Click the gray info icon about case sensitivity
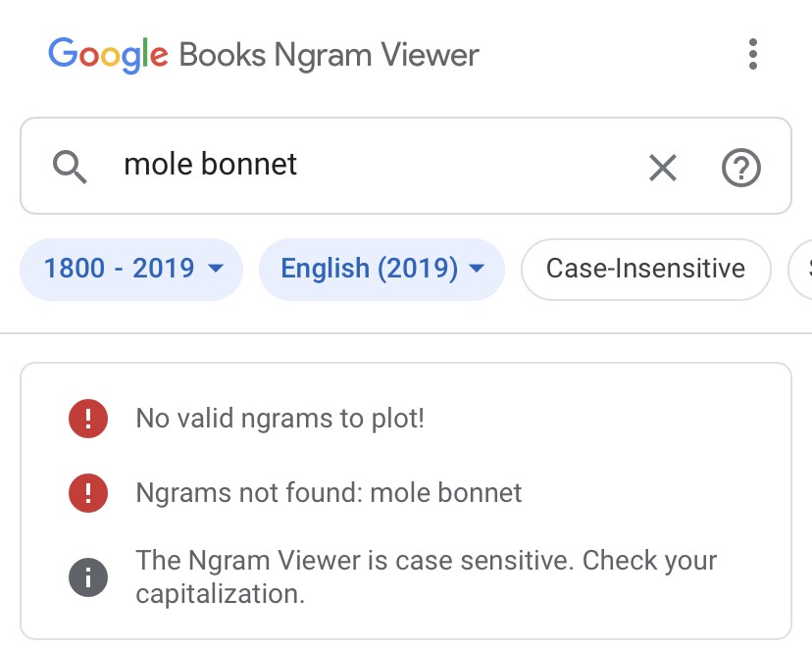This screenshot has width=812, height=649. click(88, 577)
